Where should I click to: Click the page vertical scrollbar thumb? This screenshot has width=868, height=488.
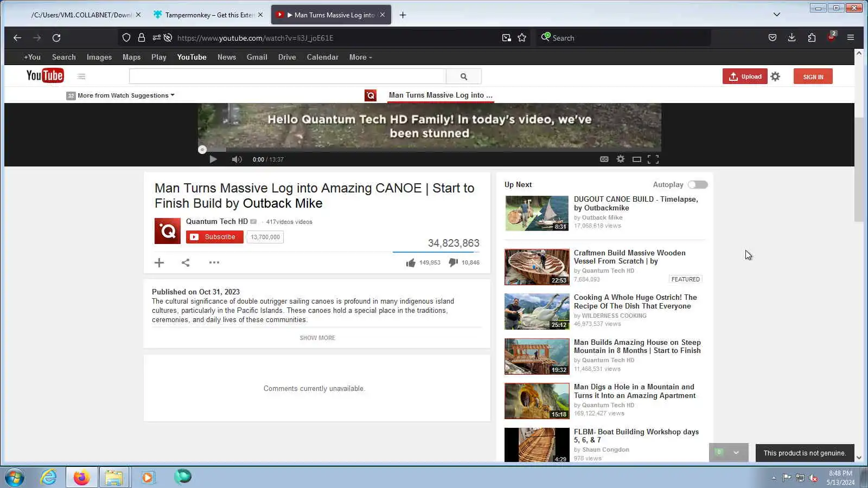click(x=859, y=169)
